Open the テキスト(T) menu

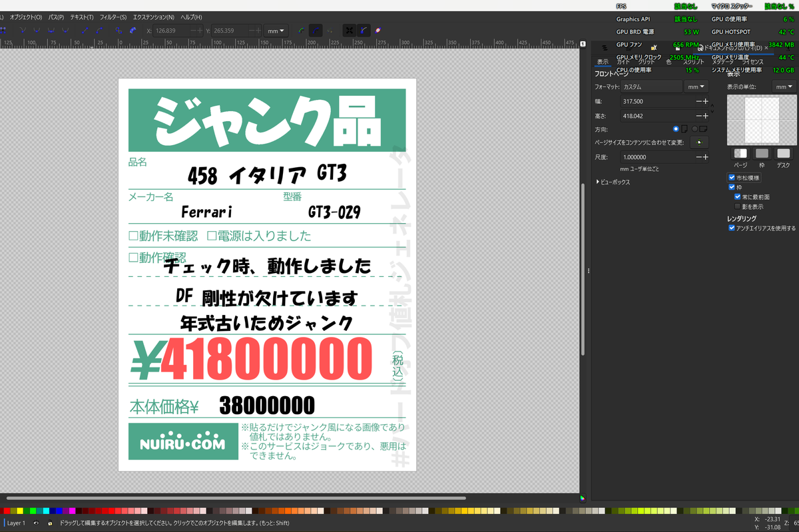pyautogui.click(x=81, y=17)
